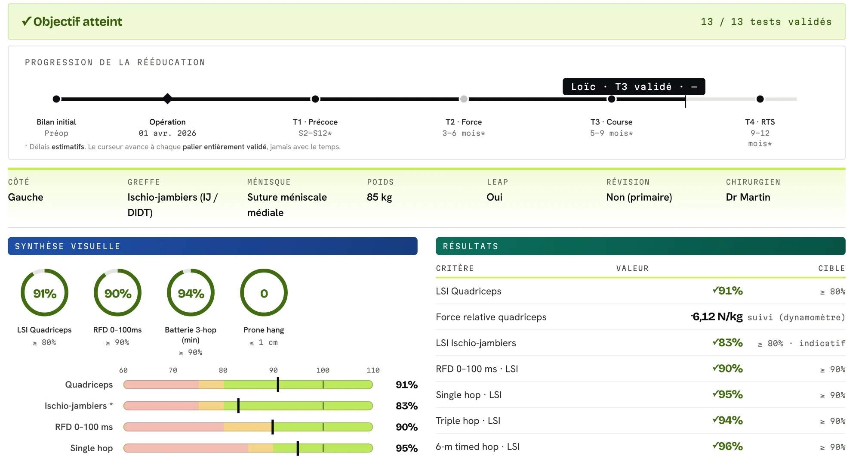Click the Bilan initial timeline dot

(x=56, y=99)
